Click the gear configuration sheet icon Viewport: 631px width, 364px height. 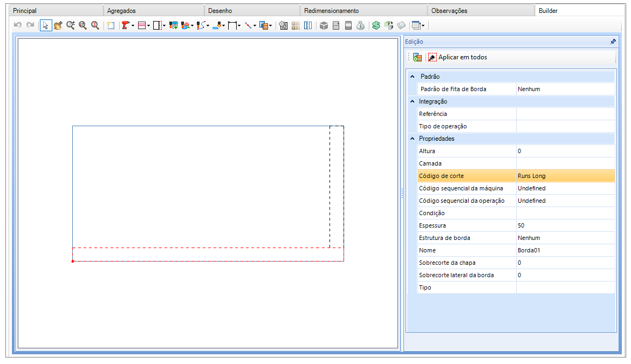click(283, 25)
